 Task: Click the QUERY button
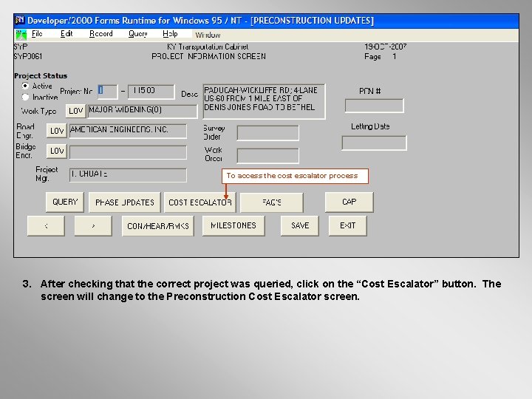(65, 202)
